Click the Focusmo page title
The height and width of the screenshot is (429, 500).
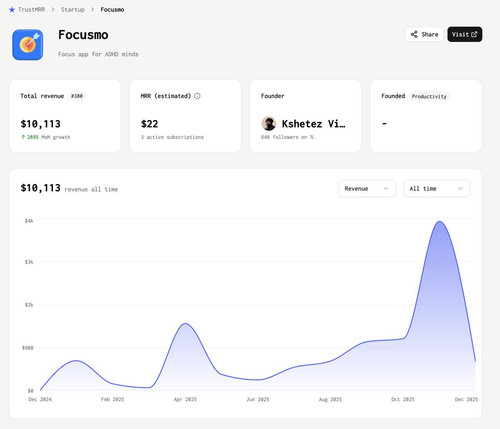click(x=83, y=35)
